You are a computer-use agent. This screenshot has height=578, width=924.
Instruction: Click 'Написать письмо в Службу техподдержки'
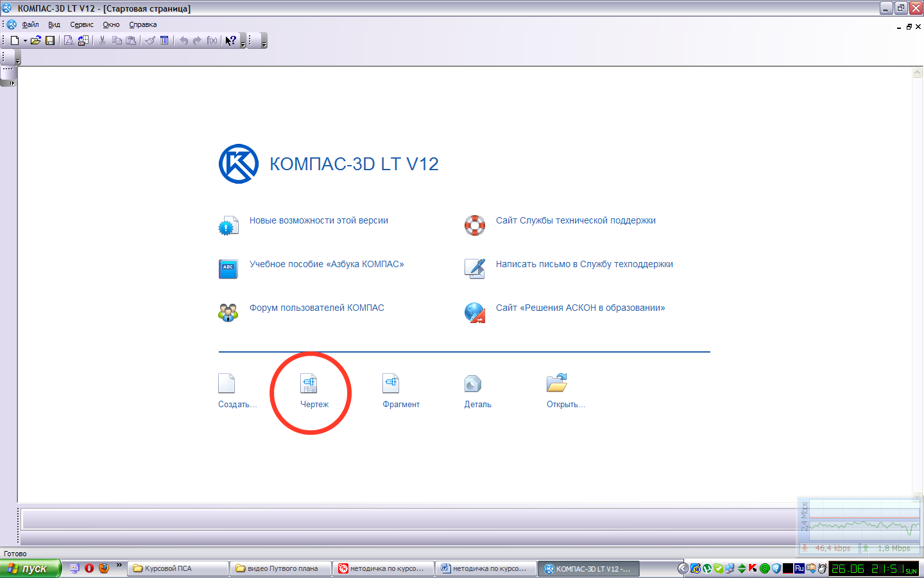pos(584,264)
